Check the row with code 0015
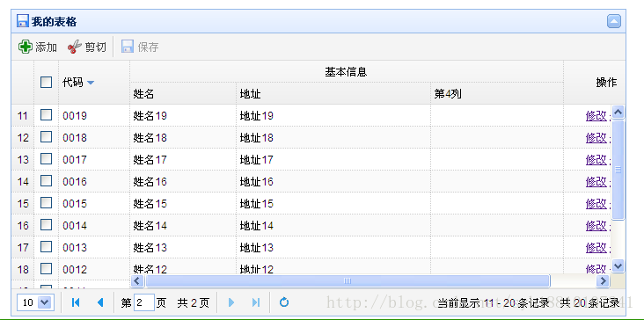644x320 pixels. pyautogui.click(x=46, y=203)
